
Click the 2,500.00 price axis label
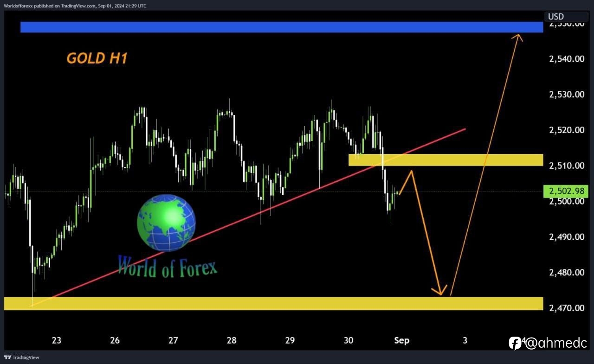(x=566, y=201)
